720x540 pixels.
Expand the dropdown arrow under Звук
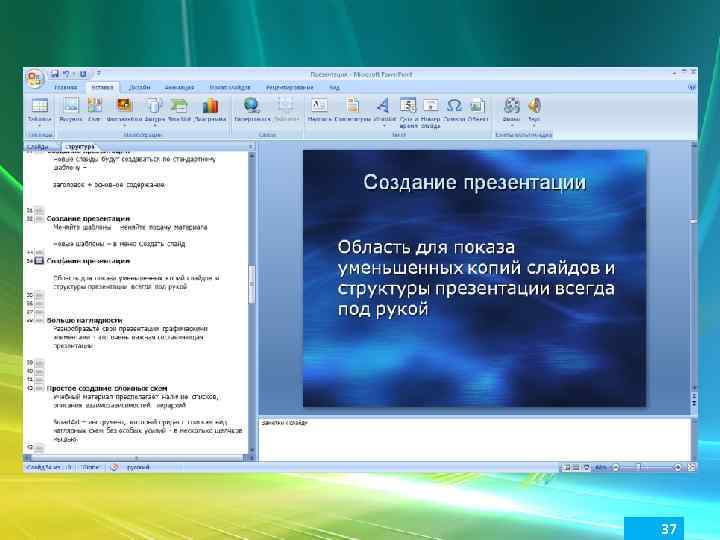coord(534,125)
